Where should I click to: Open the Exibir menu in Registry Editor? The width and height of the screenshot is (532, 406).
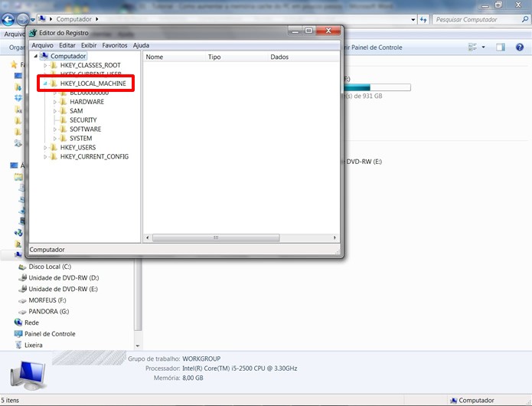pos(89,45)
